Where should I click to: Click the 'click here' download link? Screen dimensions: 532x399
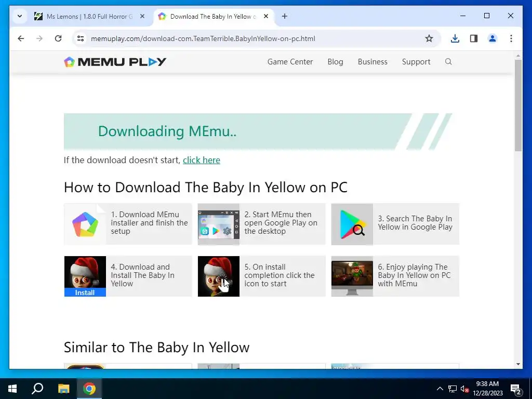(x=202, y=160)
